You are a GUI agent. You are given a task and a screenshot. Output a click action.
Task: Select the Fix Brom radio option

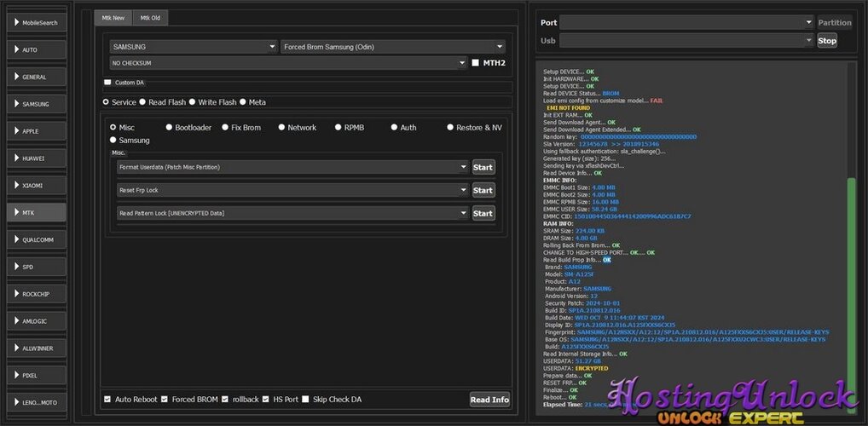pos(225,127)
